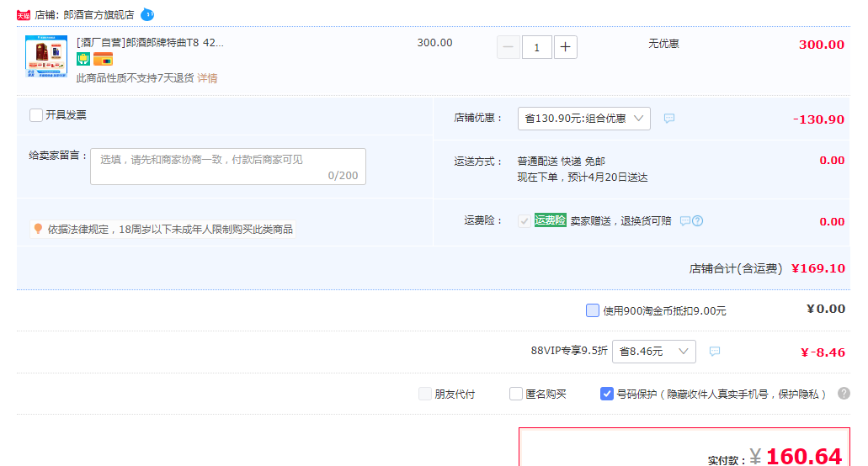The width and height of the screenshot is (868, 466).
Task: Click the 实付款 amount 160.64
Action: [804, 457]
